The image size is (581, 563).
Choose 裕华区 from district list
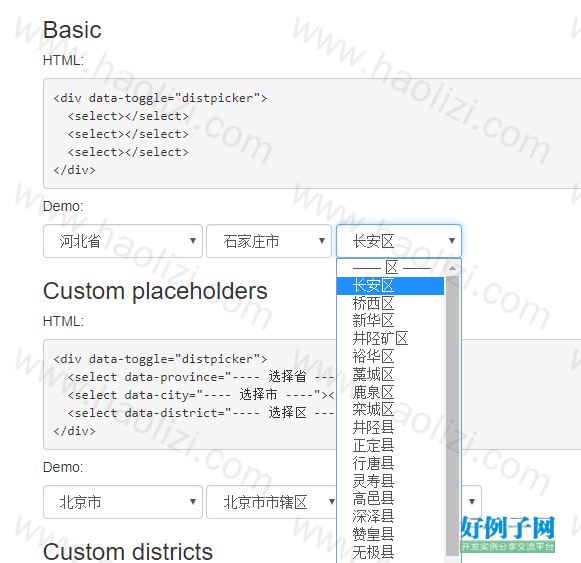391,357
